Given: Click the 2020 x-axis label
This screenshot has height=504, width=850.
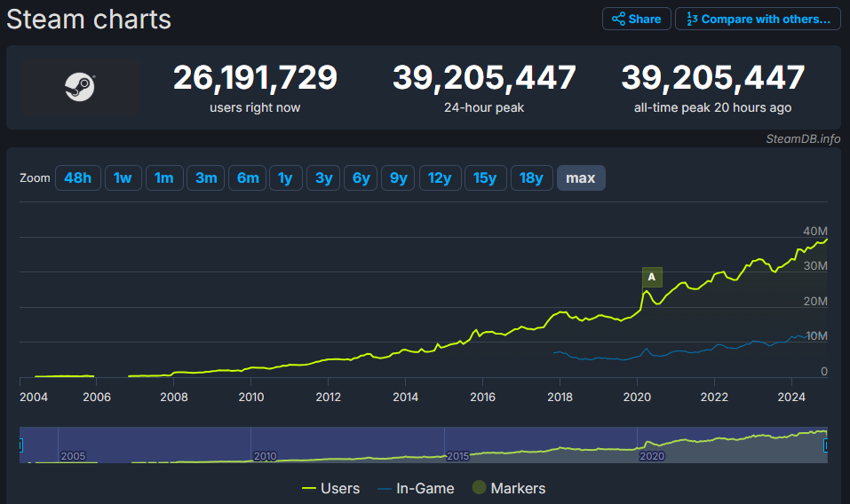Looking at the screenshot, I should (x=637, y=397).
